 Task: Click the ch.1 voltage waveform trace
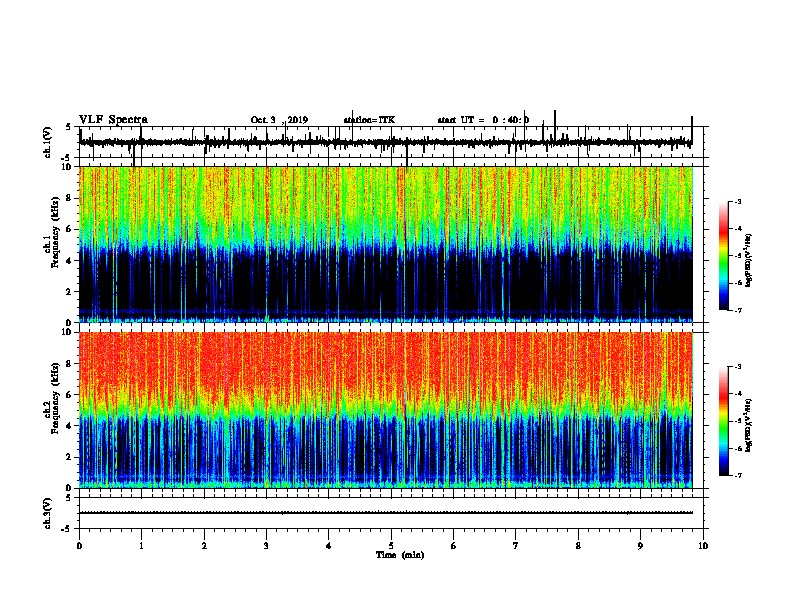tap(385, 142)
